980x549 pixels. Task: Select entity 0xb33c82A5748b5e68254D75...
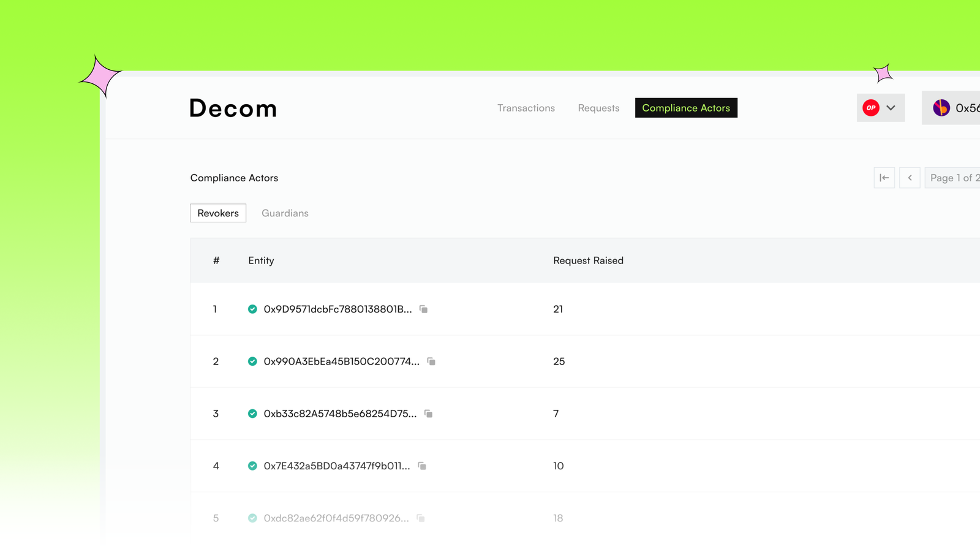(x=340, y=414)
